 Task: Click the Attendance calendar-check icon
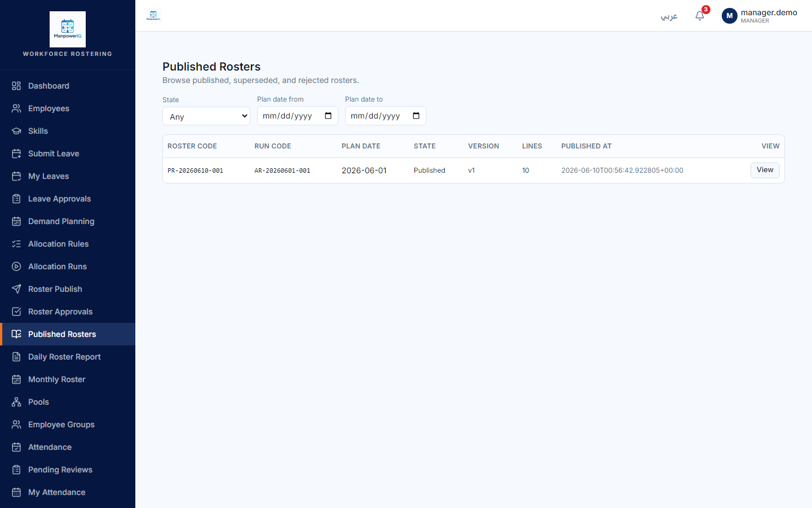[x=16, y=447]
